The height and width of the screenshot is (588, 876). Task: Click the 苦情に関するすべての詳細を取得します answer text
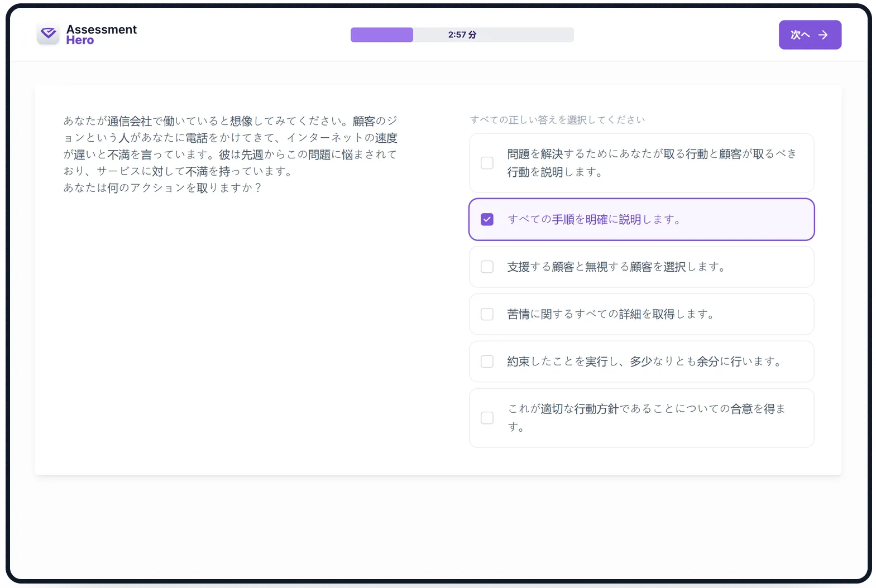(610, 314)
